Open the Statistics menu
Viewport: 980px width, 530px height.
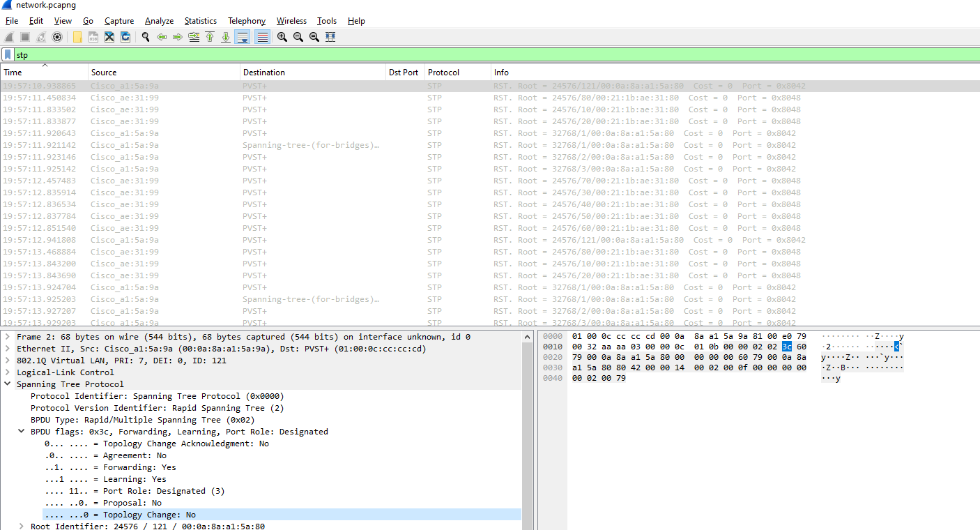pyautogui.click(x=200, y=21)
